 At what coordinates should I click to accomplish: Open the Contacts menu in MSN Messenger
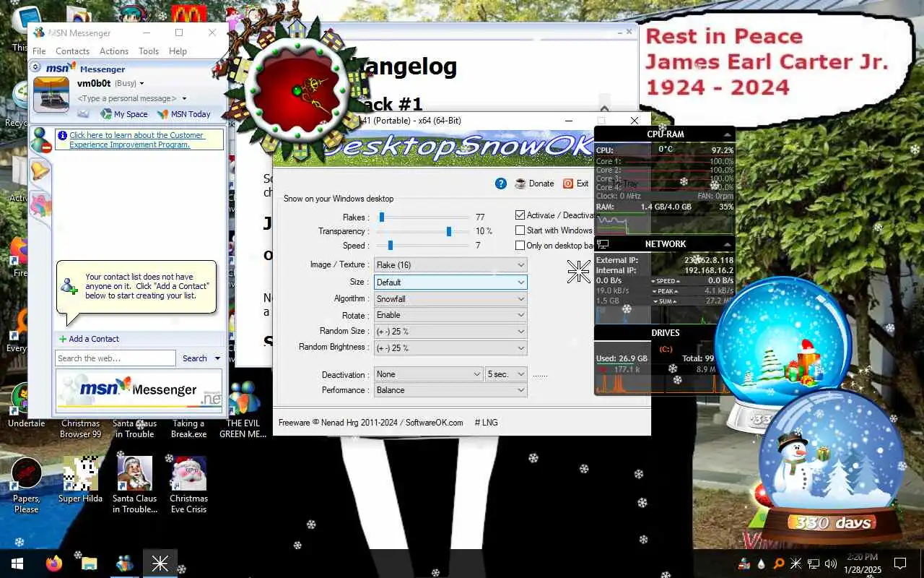click(x=72, y=51)
